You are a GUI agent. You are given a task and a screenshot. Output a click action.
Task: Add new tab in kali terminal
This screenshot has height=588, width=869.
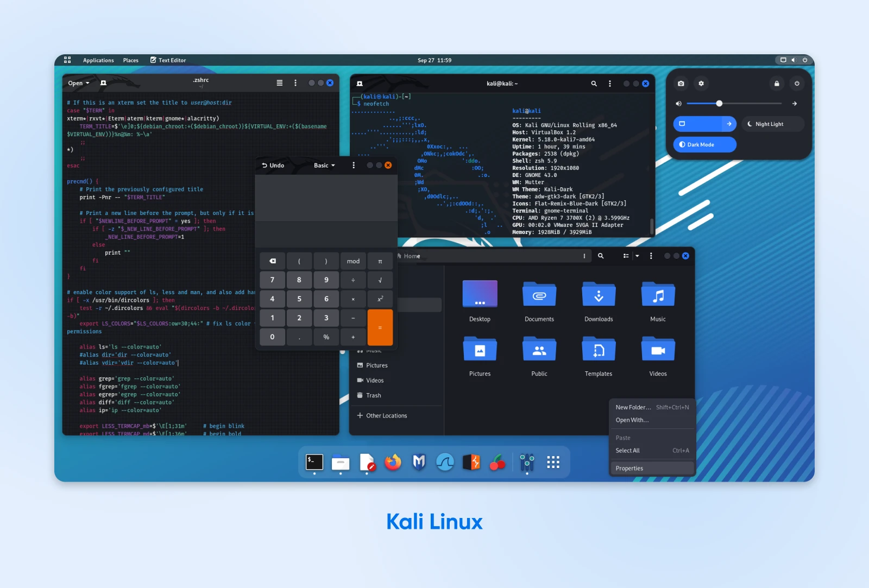360,84
